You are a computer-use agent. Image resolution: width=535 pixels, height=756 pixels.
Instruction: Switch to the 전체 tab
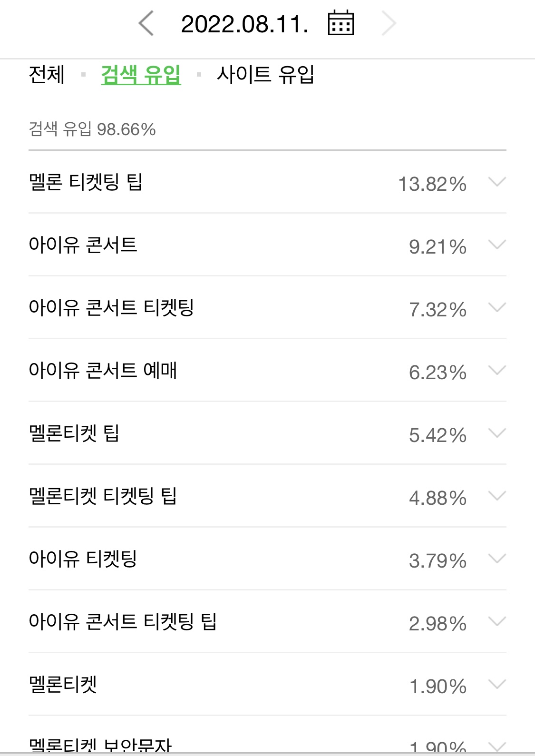point(46,74)
